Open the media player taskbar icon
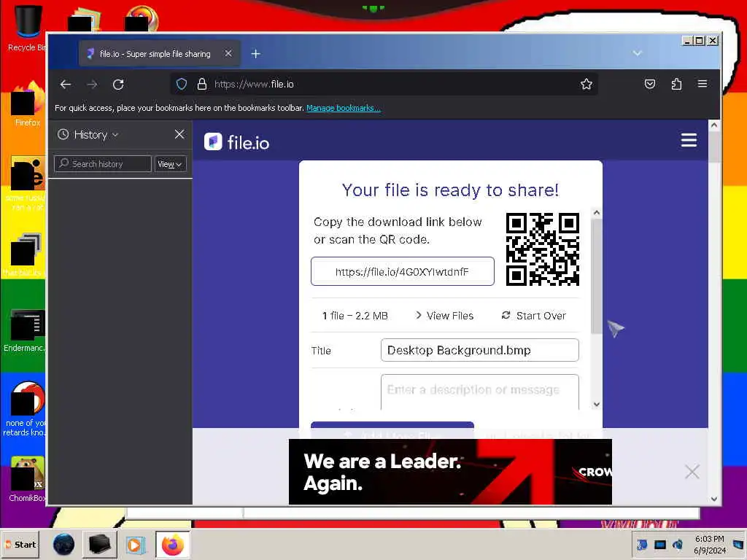Viewport: 747px width, 560px height. (x=135, y=545)
